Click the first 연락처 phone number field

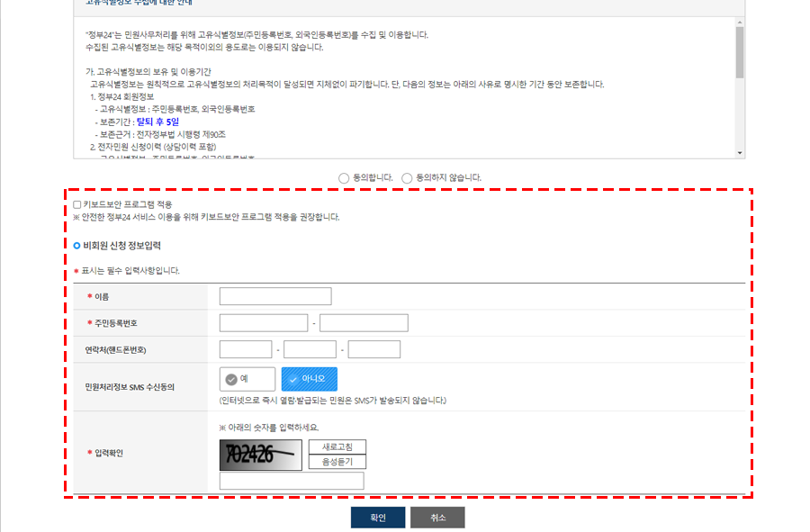tap(246, 349)
